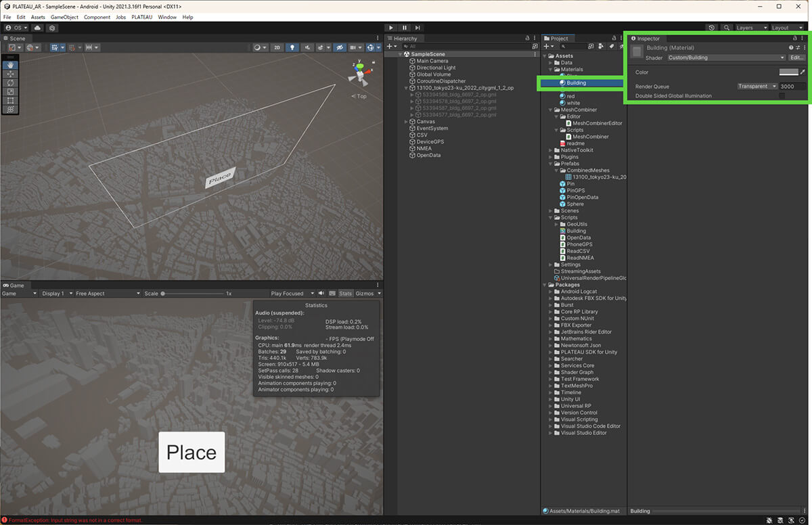The width and height of the screenshot is (812, 525).
Task: Click the global search magnifier icon
Action: coord(726,28)
